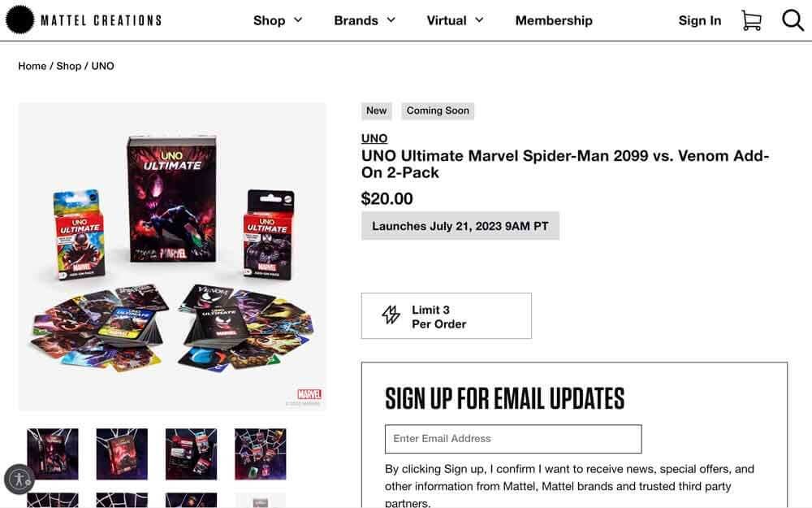Open the fourth spider-web thumbnail

point(260,454)
